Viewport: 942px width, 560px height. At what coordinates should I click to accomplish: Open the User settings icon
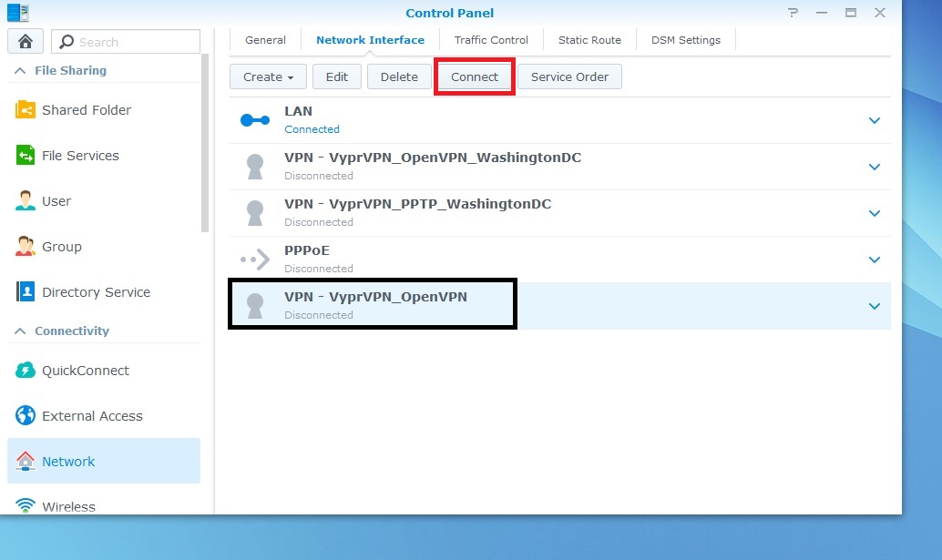pyautogui.click(x=25, y=200)
